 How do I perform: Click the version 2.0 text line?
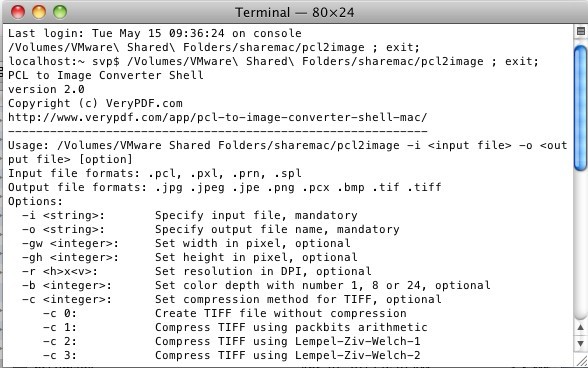(46, 89)
